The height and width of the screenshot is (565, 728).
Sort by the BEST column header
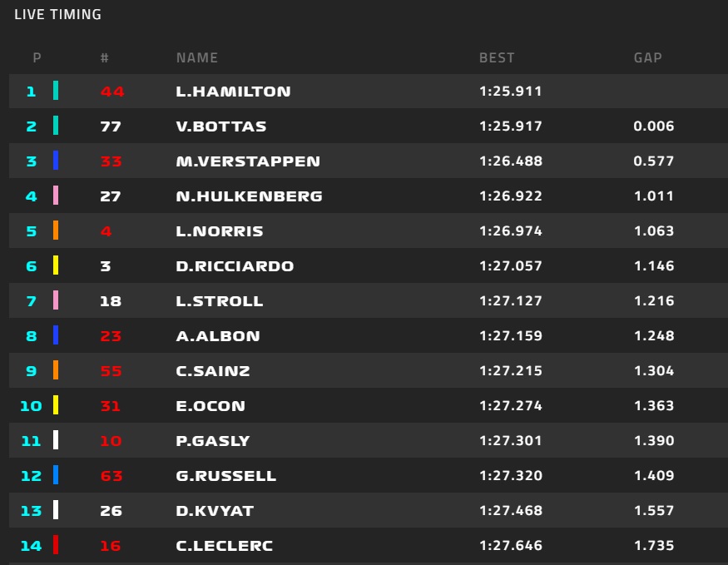[497, 58]
